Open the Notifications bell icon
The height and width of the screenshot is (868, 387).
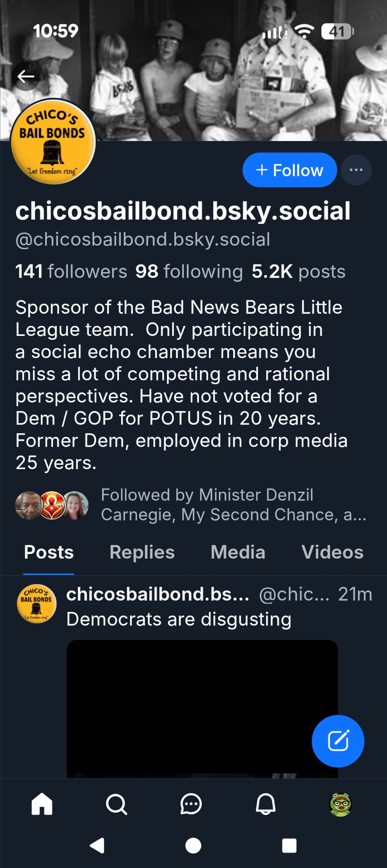[x=266, y=804]
